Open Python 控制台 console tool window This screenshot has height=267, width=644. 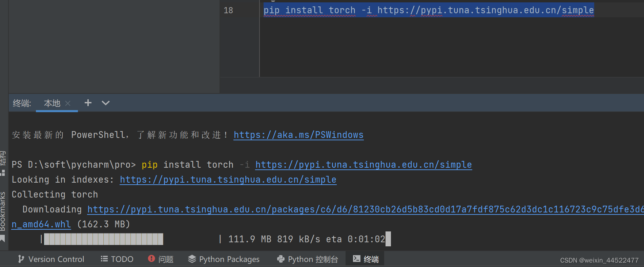point(308,259)
